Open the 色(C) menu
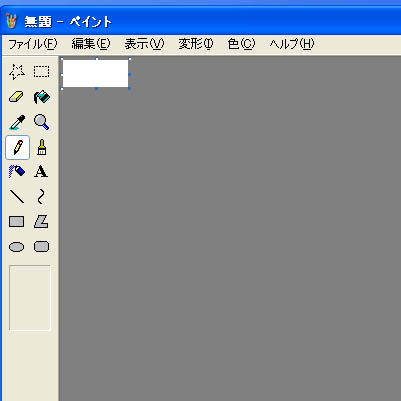The height and width of the screenshot is (401, 401). point(241,44)
